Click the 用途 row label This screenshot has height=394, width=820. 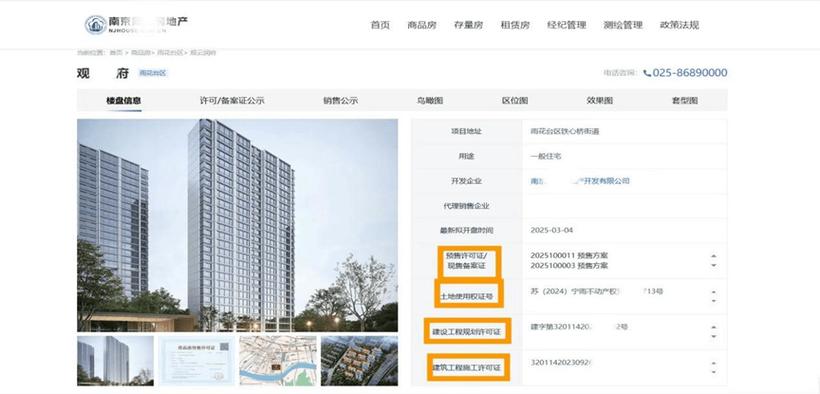pos(466,156)
